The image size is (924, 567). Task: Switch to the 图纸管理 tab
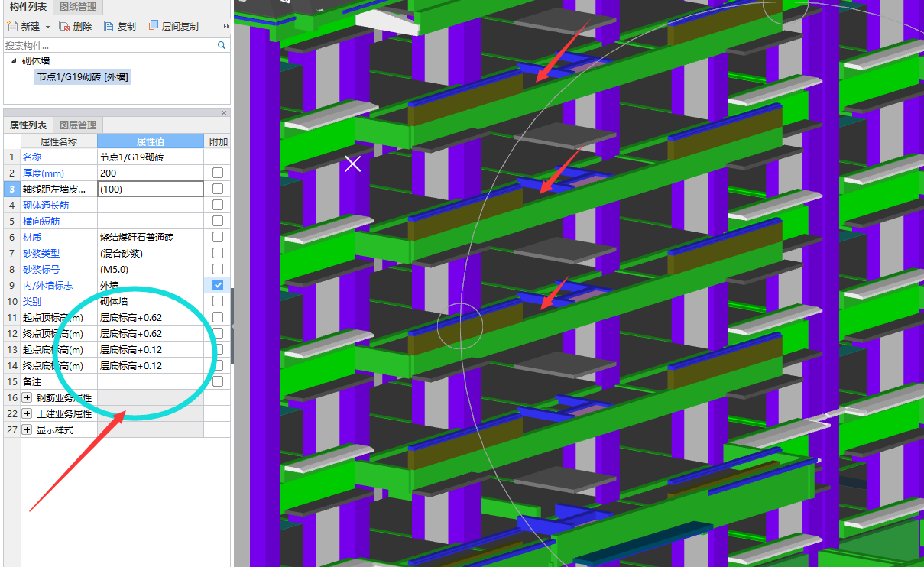click(x=78, y=7)
